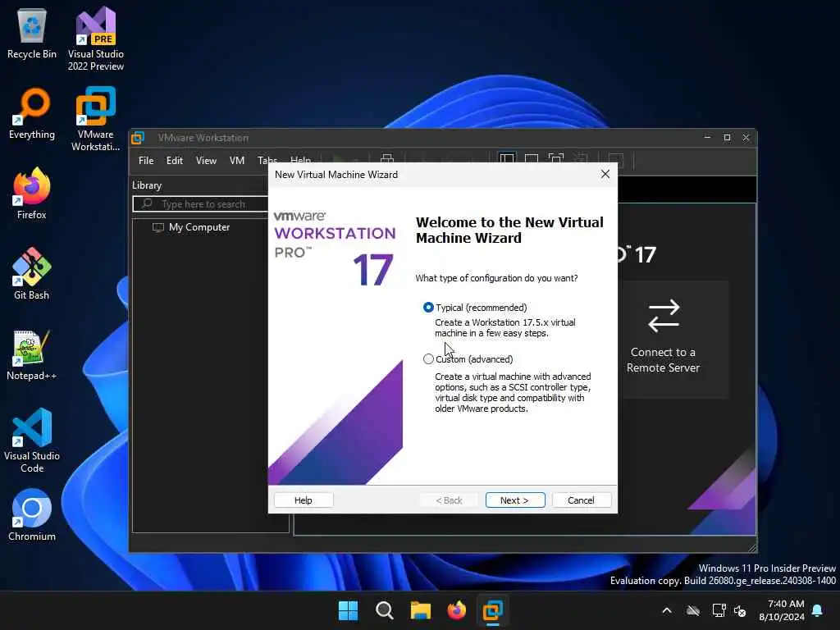Select Custom (advanced) configuration
Viewport: 840px width, 630px height.
click(428, 359)
